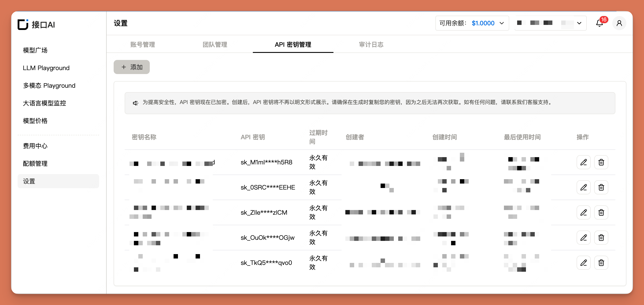Delete the key sk_OuOk****OGjw
Viewport: 644px width, 305px height.
click(601, 237)
